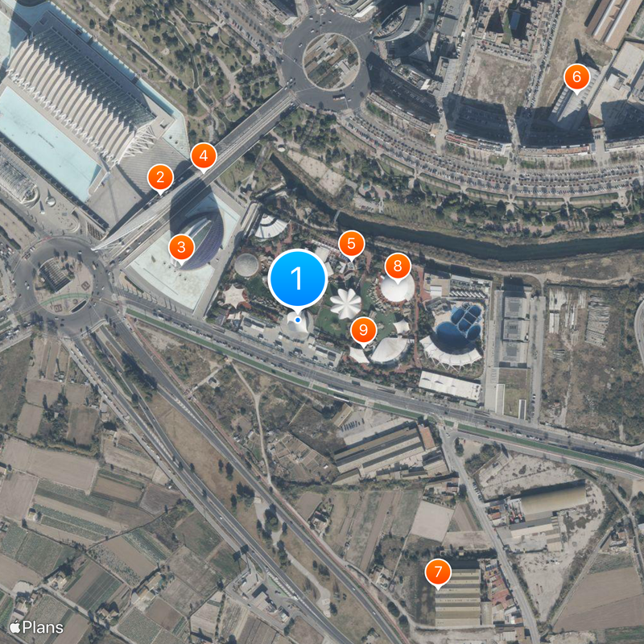The width and height of the screenshot is (644, 644).
Task: Choose the orange pin numbered 6
Action: [x=576, y=77]
